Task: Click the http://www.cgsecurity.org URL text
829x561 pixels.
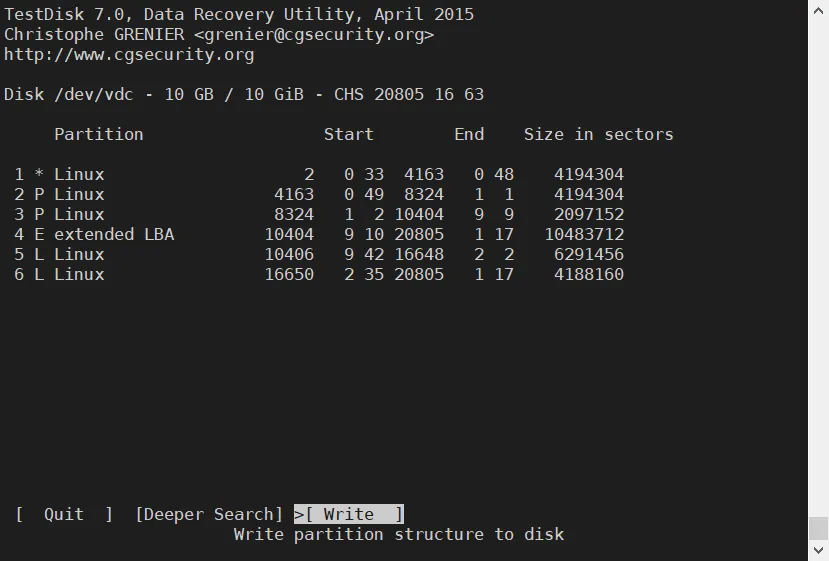Action: (129, 54)
